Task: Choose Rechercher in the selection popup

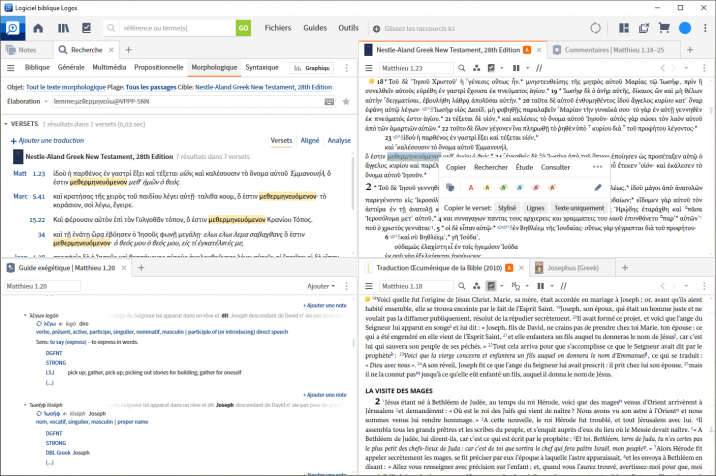Action: point(491,167)
